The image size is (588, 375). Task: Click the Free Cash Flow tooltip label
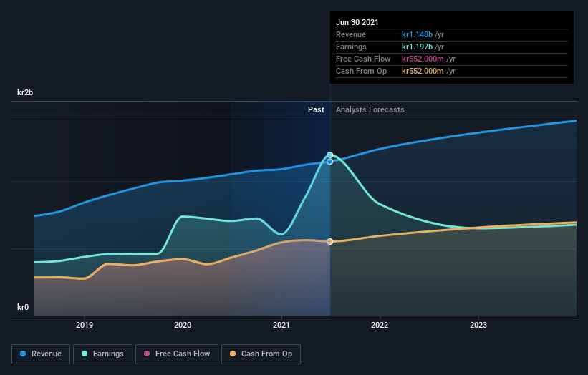click(x=363, y=59)
